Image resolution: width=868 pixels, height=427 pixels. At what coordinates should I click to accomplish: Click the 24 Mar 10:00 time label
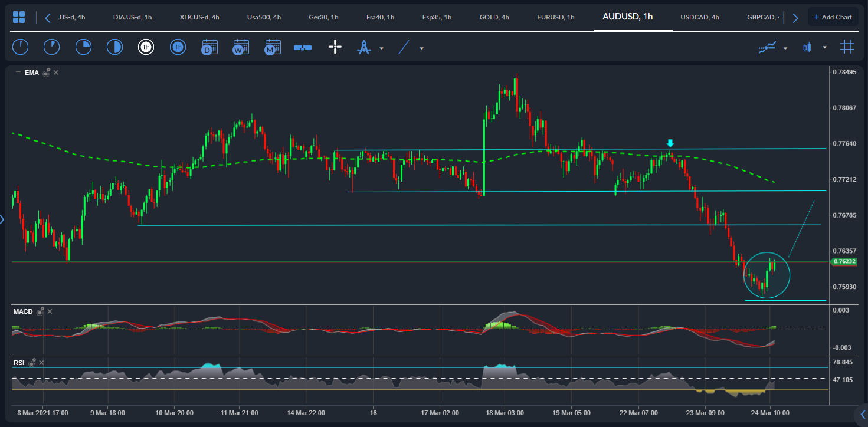[x=770, y=413]
